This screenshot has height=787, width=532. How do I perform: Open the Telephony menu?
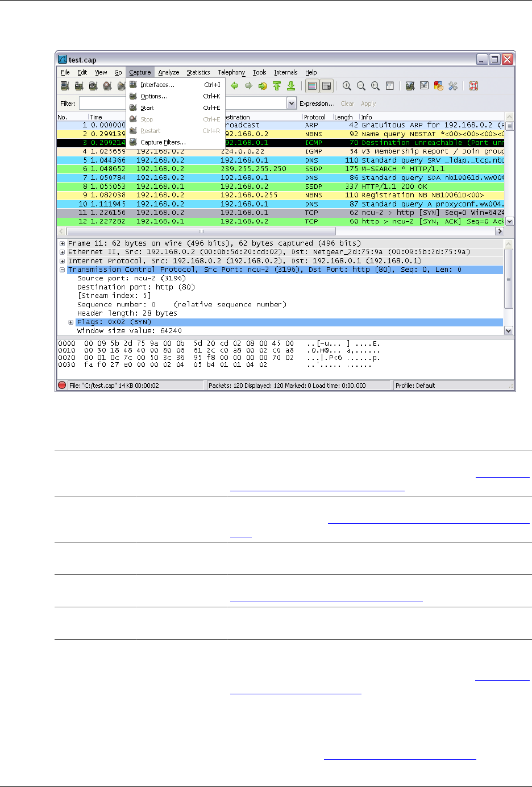(231, 72)
